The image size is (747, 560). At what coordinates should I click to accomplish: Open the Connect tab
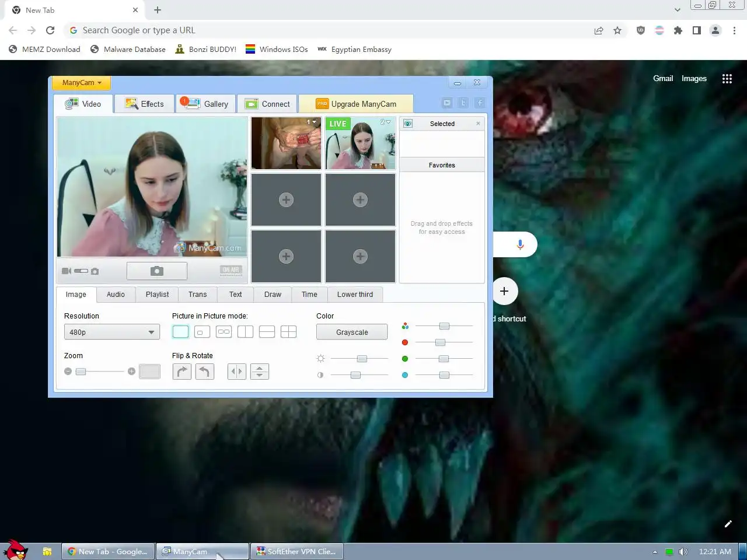[x=268, y=104]
